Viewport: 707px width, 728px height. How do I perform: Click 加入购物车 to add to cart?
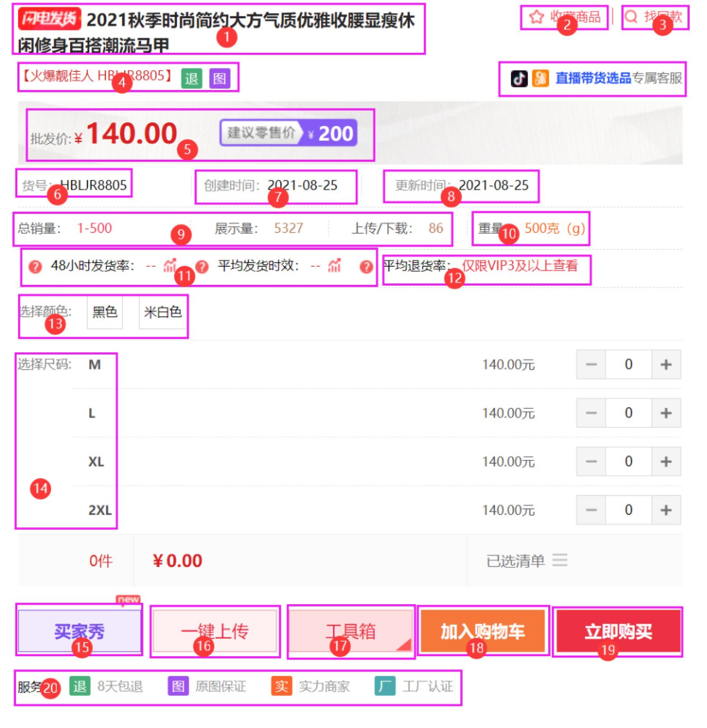click(483, 631)
